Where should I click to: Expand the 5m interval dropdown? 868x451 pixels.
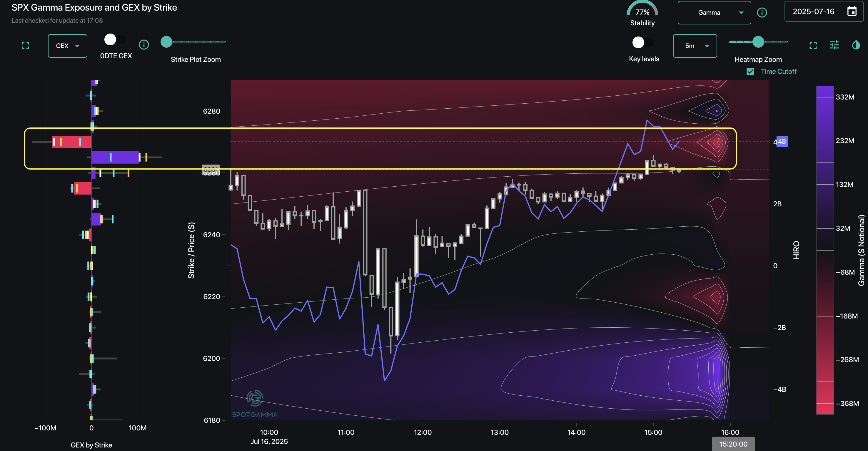pos(695,46)
